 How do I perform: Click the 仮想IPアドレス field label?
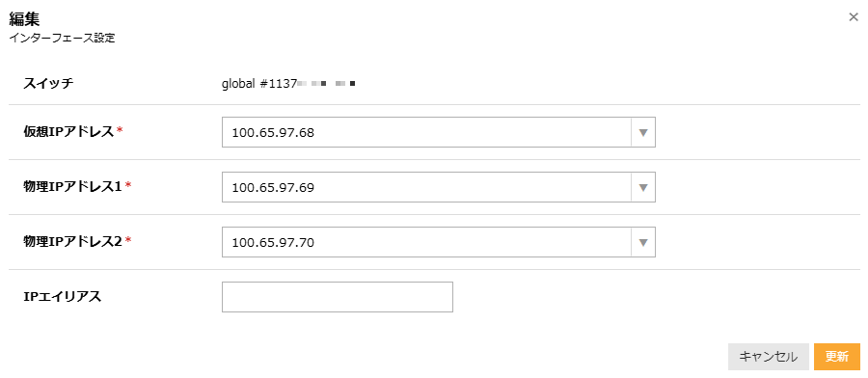(68, 131)
